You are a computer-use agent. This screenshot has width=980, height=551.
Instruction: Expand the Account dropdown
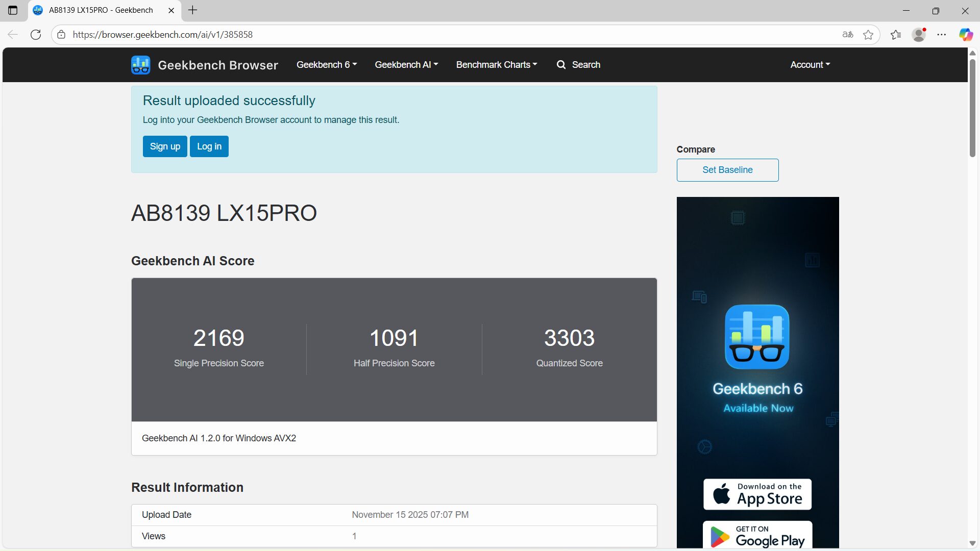(810, 65)
